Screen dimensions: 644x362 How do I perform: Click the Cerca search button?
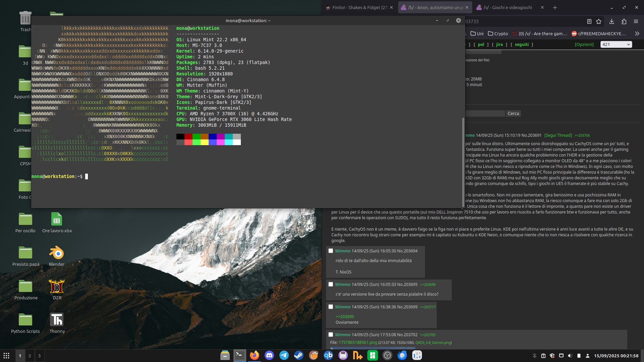click(x=513, y=114)
